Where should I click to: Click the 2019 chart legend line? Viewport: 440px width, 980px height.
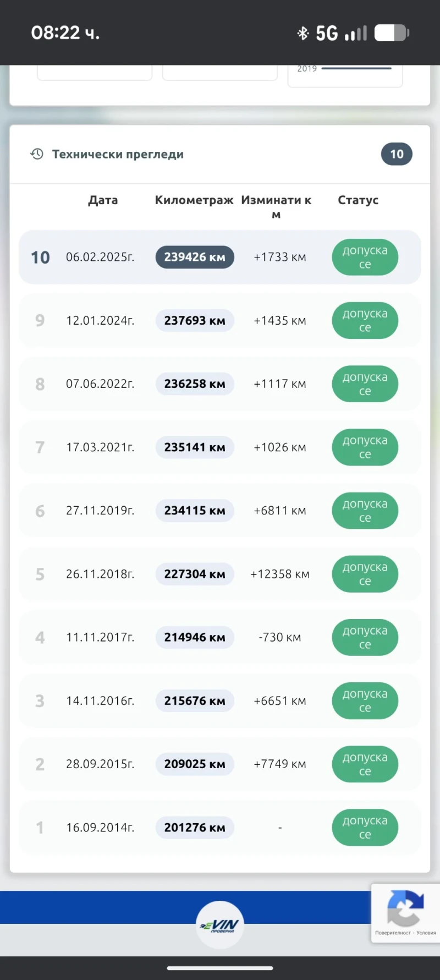click(356, 69)
